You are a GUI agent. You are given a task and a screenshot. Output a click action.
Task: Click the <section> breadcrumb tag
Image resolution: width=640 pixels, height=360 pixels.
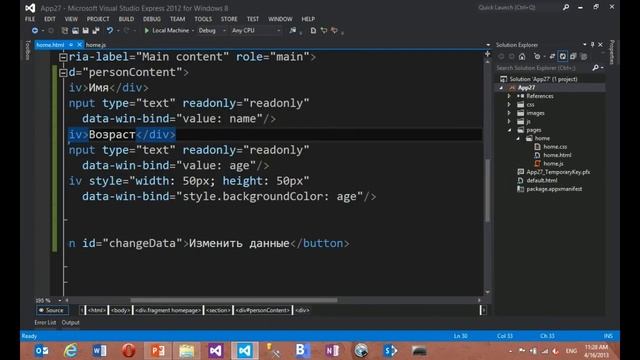(218, 310)
